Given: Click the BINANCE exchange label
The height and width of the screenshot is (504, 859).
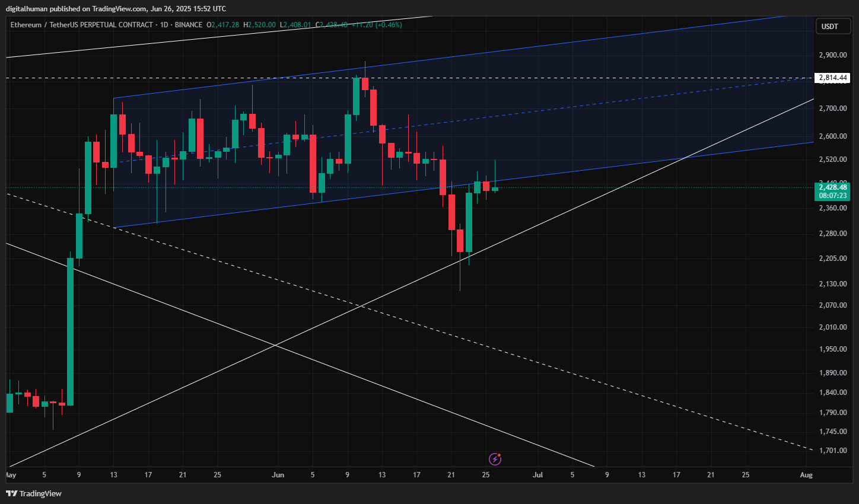Looking at the screenshot, I should [189, 25].
